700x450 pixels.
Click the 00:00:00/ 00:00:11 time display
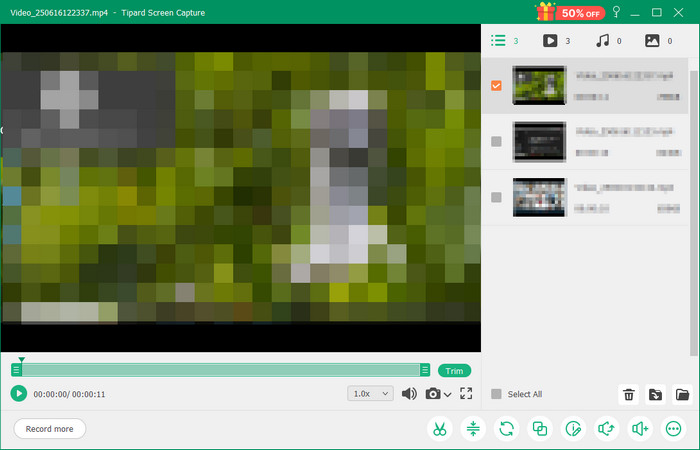[69, 394]
